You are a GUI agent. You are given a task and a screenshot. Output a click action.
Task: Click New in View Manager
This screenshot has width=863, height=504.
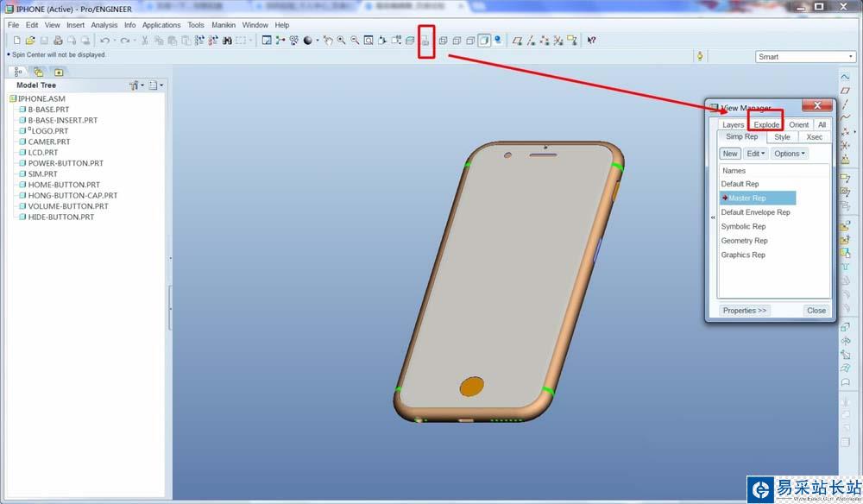point(730,154)
